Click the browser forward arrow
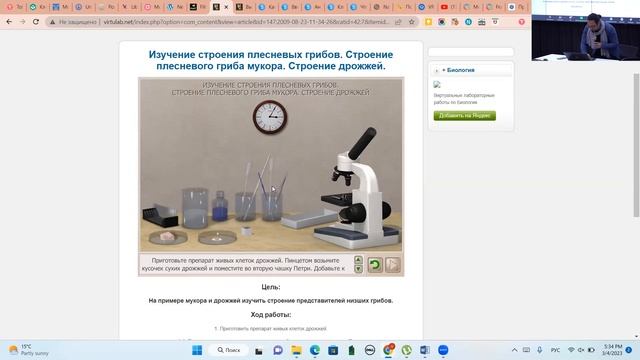 point(22,22)
